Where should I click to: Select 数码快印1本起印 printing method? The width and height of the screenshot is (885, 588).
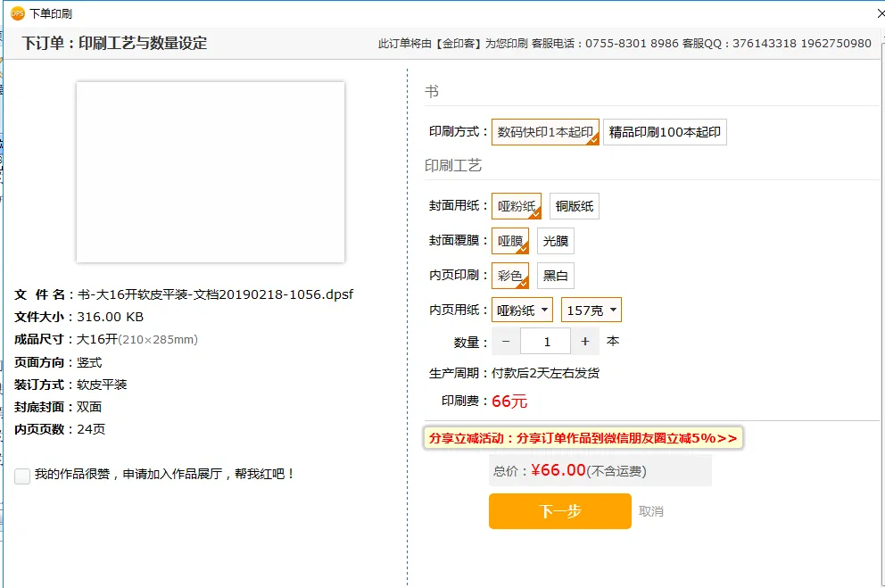(x=545, y=132)
